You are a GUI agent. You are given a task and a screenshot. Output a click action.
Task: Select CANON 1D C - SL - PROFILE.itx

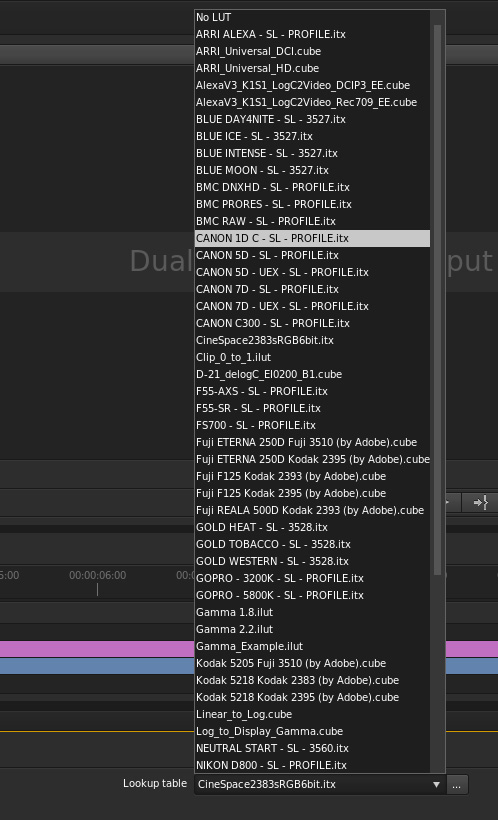312,238
